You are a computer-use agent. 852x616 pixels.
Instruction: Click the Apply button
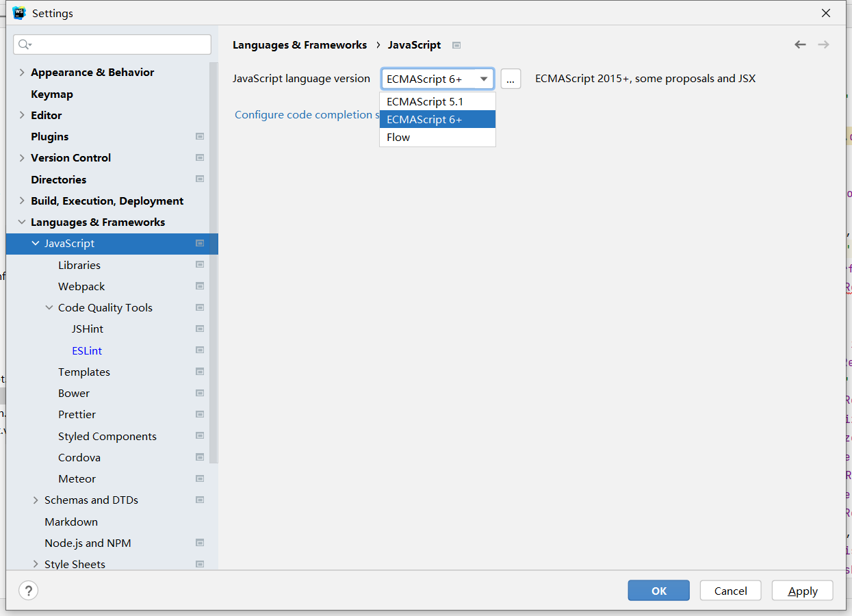[803, 591]
